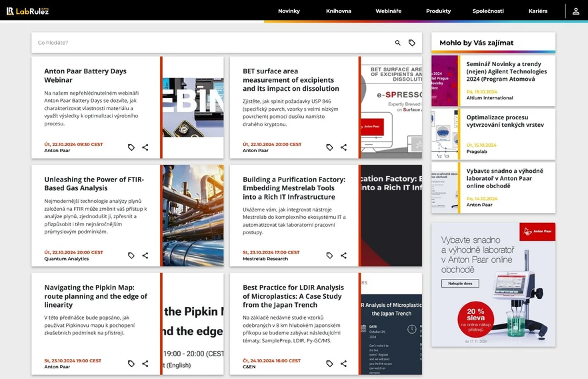Click tag icon on Anton Paar Battery Days card

[131, 147]
